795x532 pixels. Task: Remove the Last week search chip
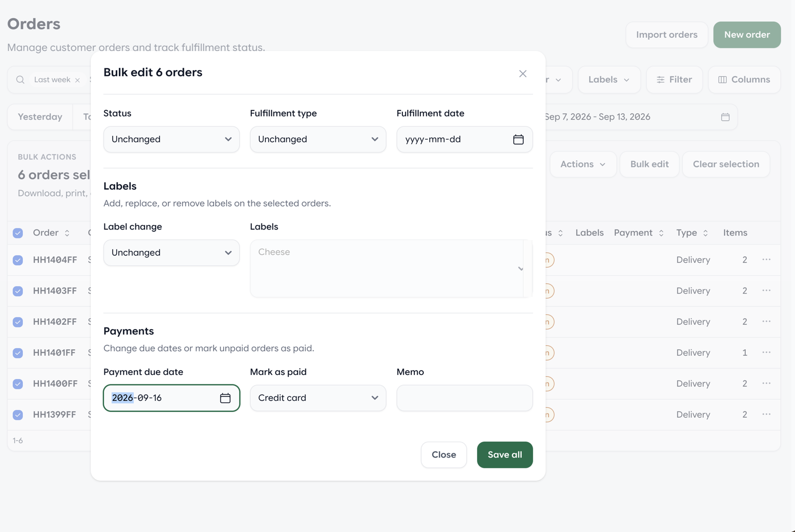78,80
